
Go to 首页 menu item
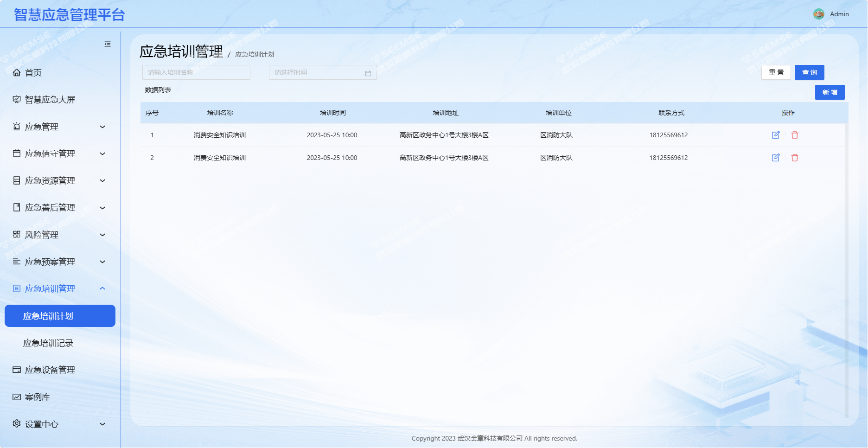point(60,72)
